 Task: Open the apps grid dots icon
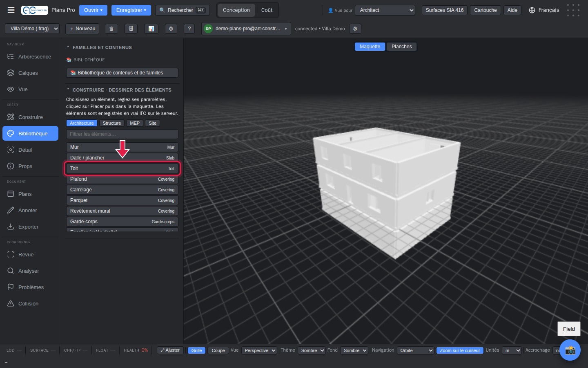tap(573, 10)
